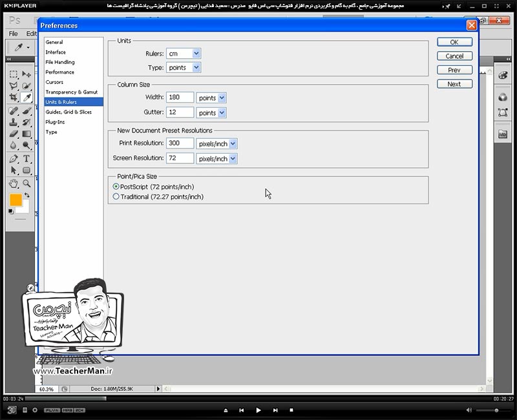Open KMPlayer settings gear
Viewport: 517px width, 420px height.
coord(35,410)
